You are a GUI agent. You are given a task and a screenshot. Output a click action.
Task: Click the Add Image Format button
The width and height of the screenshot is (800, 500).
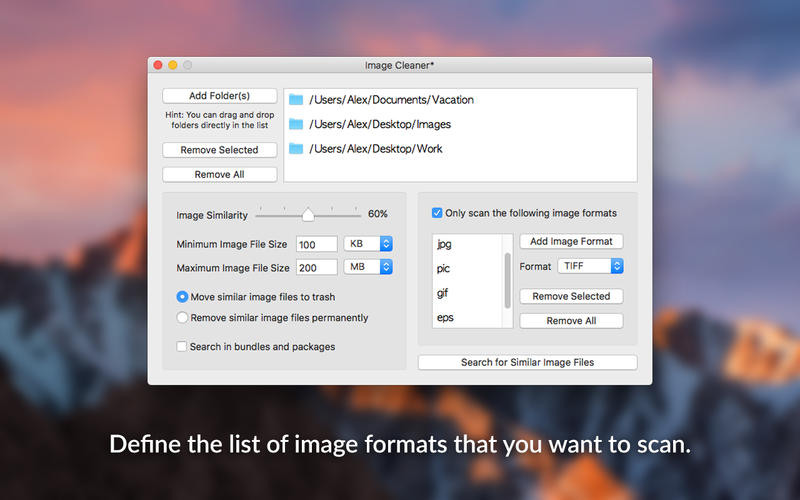(571, 242)
